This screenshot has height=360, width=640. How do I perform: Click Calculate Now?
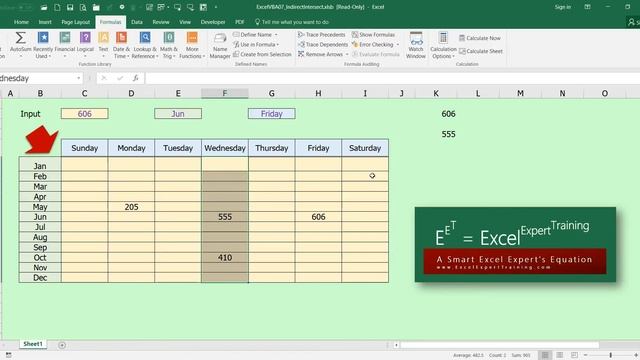[480, 38]
